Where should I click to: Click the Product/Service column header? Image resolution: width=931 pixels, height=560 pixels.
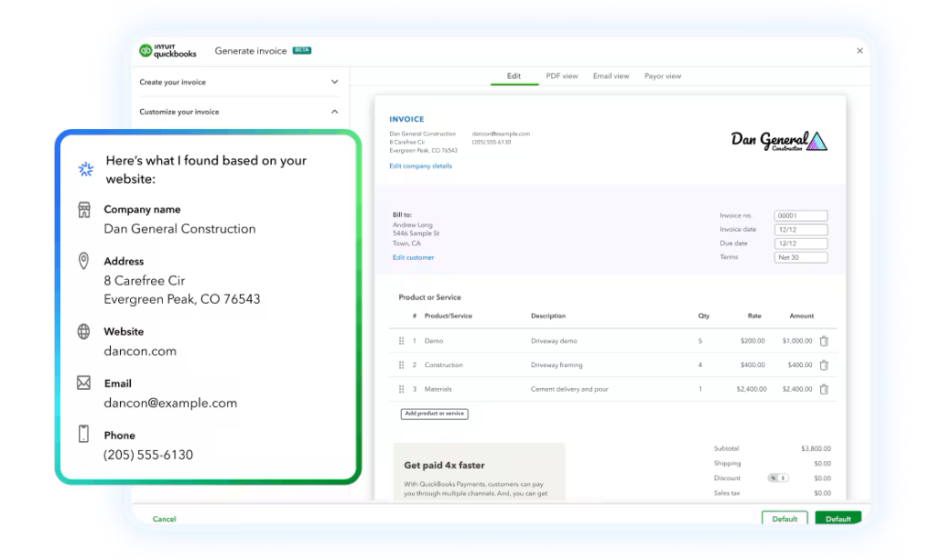[x=448, y=316]
